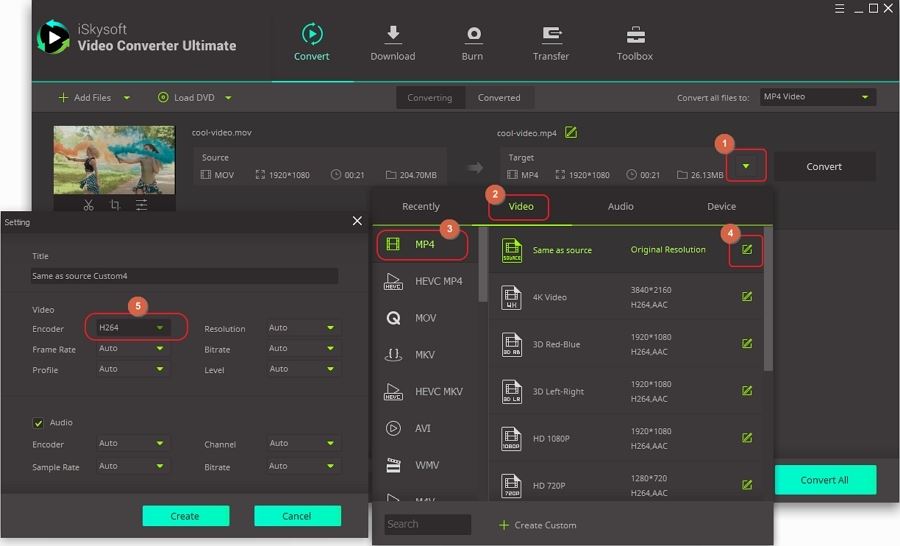This screenshot has width=900, height=546.
Task: Edit the HD 1080P preset settings
Action: coord(746,438)
